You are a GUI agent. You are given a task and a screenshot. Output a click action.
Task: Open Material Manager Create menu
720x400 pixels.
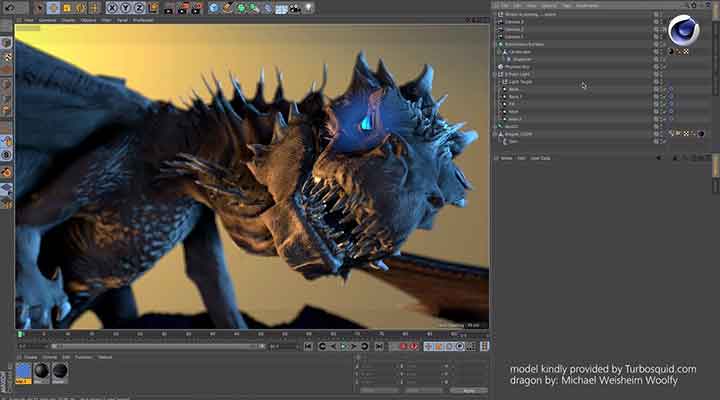tap(31, 357)
